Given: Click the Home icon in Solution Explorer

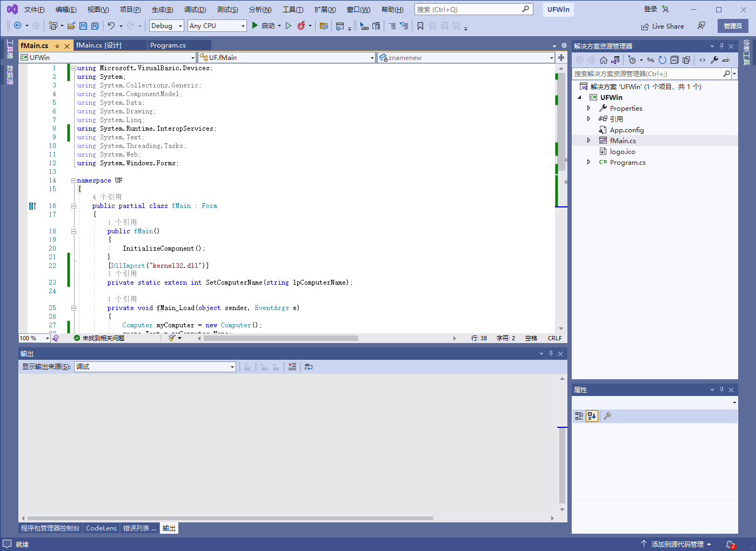Looking at the screenshot, I should click(604, 60).
